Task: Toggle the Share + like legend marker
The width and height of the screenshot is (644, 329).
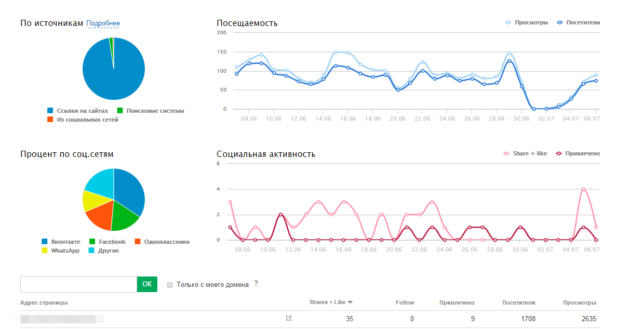Action: point(506,153)
